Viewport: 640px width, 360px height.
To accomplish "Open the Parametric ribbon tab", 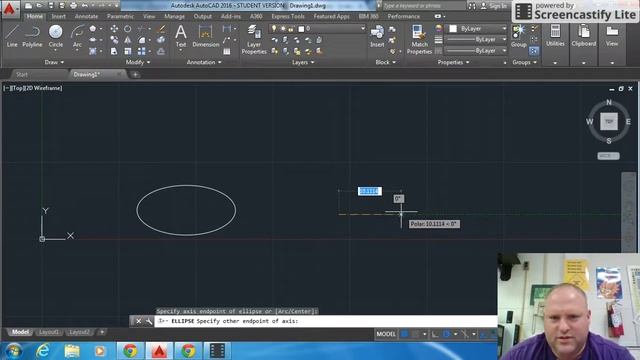I will tap(120, 16).
